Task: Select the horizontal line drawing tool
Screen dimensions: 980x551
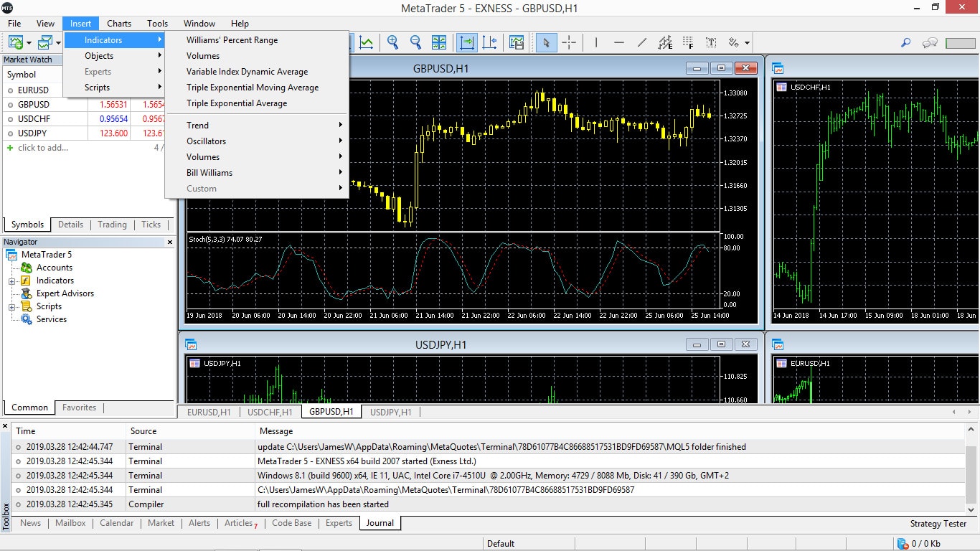Action: [619, 42]
